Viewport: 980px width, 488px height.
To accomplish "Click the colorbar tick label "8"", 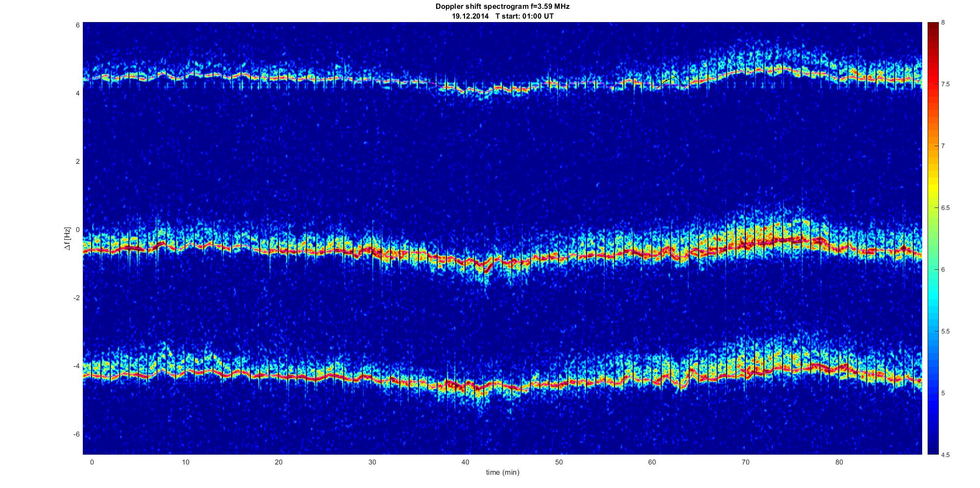I will tap(943, 23).
